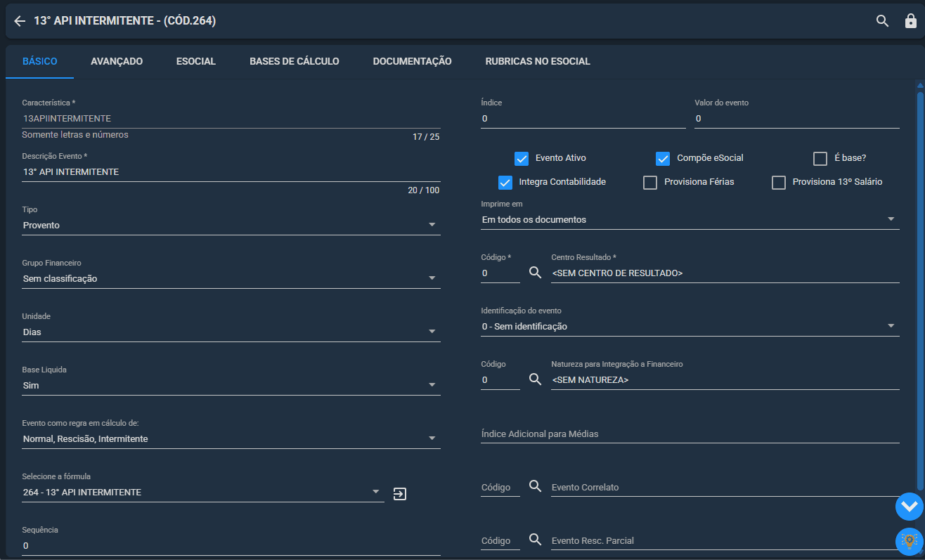Click the Evento Correlato text field
This screenshot has width=925, height=560.
[x=725, y=487]
